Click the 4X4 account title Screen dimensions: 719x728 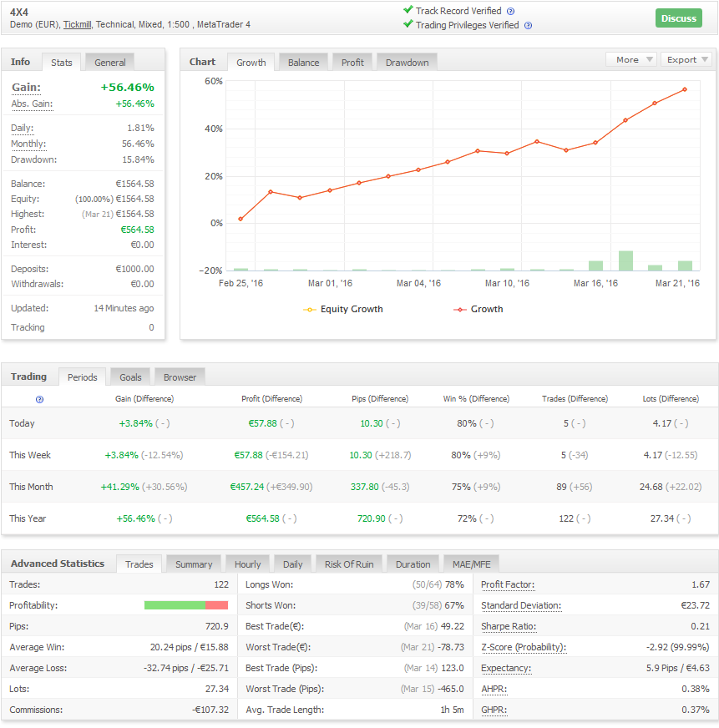(19, 13)
